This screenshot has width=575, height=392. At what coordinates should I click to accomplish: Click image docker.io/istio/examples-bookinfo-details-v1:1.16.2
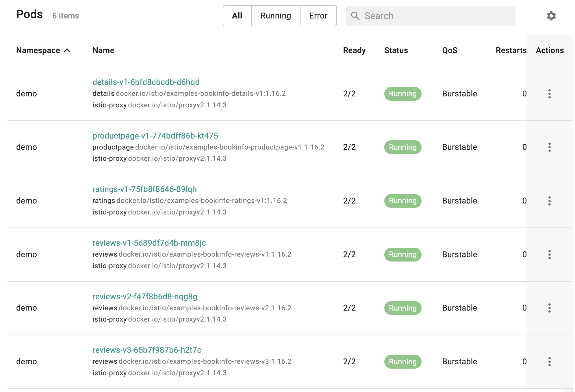[201, 94]
